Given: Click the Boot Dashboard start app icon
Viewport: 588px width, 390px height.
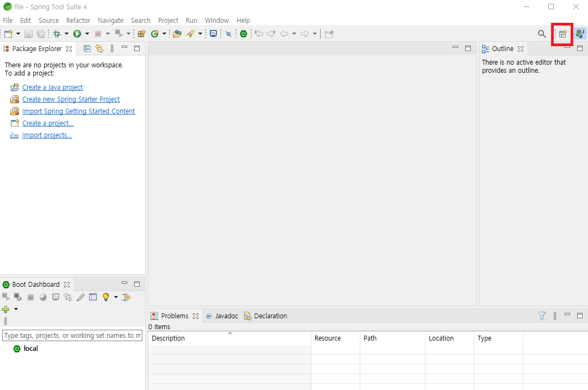Looking at the screenshot, I should (x=5, y=297).
